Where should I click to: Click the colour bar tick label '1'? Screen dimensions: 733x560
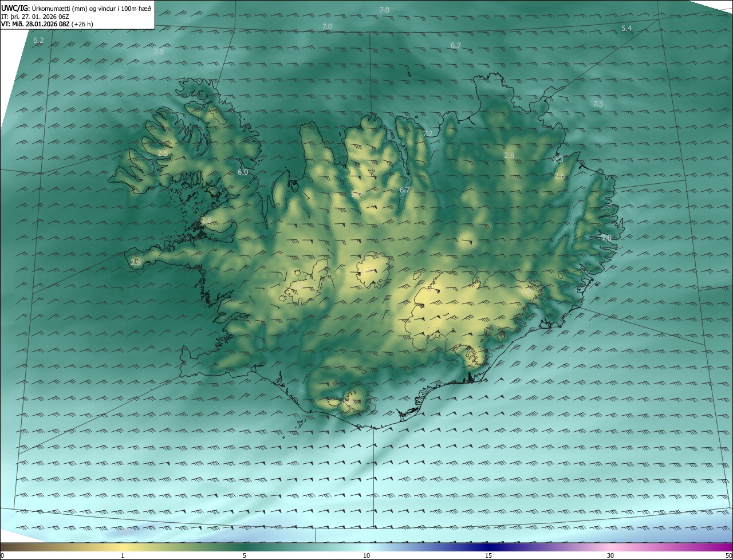point(123,555)
